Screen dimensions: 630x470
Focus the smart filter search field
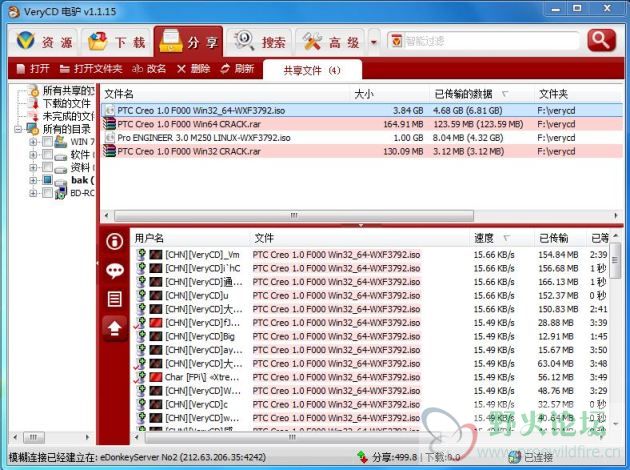click(x=483, y=41)
